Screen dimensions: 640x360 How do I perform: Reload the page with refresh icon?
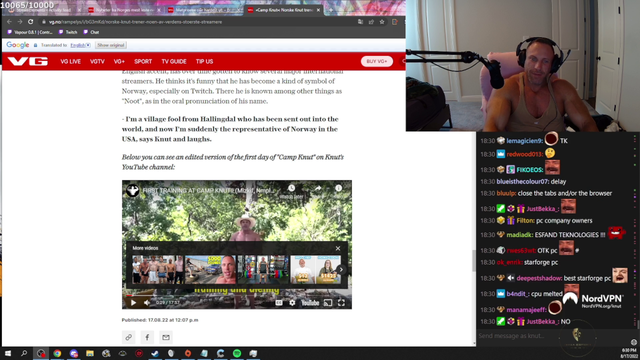31,22
